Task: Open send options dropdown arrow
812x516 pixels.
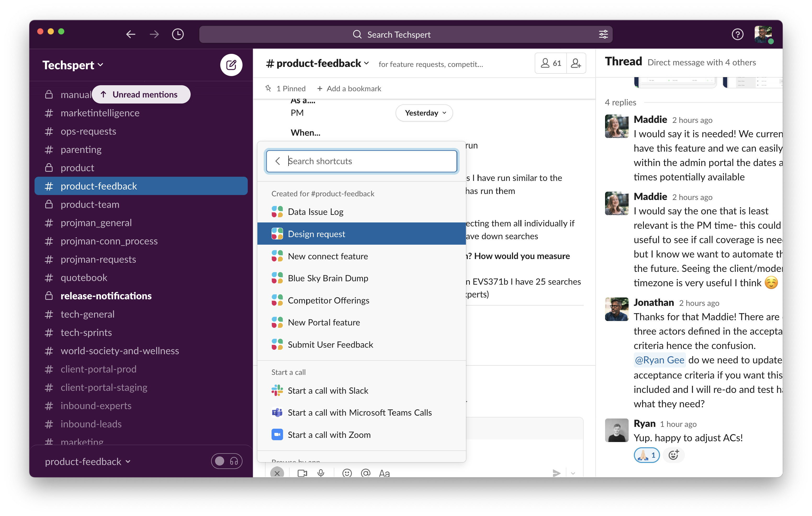Action: pos(573,473)
